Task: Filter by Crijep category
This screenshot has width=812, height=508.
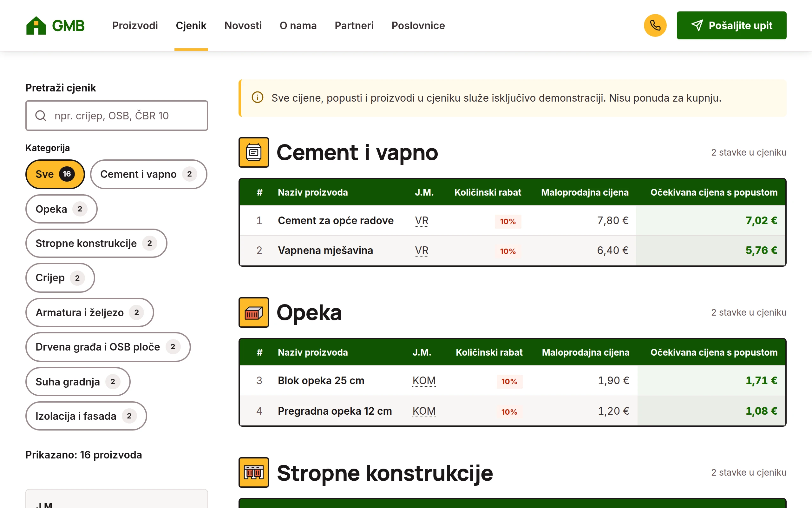Action: [60, 278]
